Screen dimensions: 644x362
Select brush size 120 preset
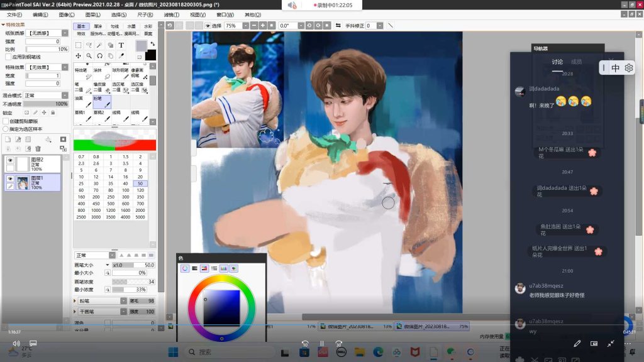[140, 189]
